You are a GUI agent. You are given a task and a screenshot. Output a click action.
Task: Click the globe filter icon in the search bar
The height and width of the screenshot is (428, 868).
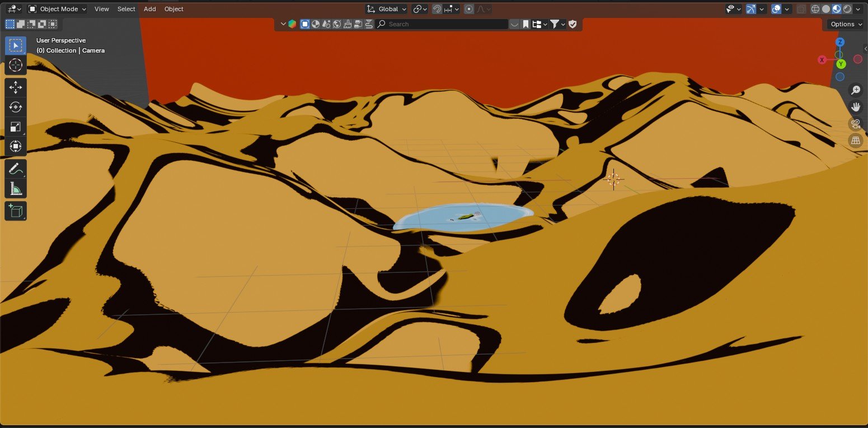point(337,24)
